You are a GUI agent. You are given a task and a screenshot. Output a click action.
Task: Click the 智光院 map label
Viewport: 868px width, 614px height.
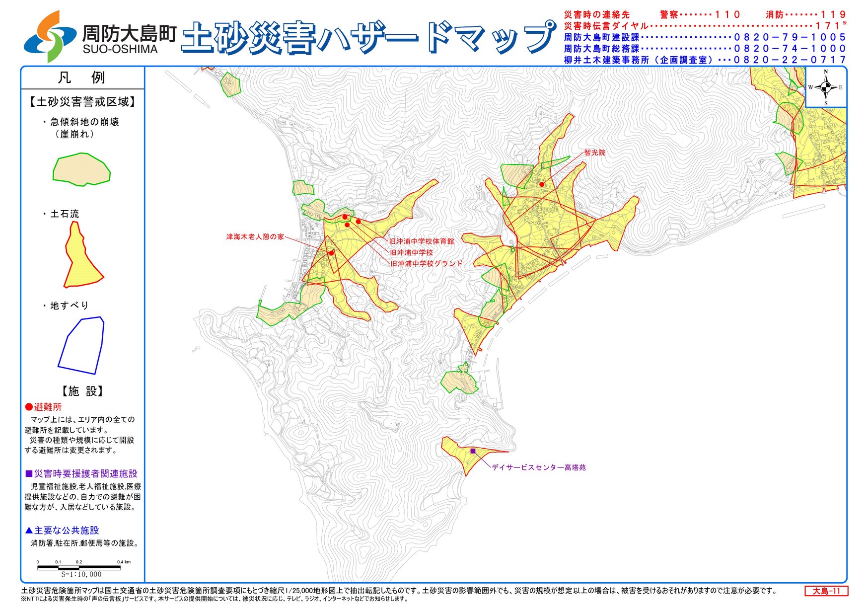point(595,153)
